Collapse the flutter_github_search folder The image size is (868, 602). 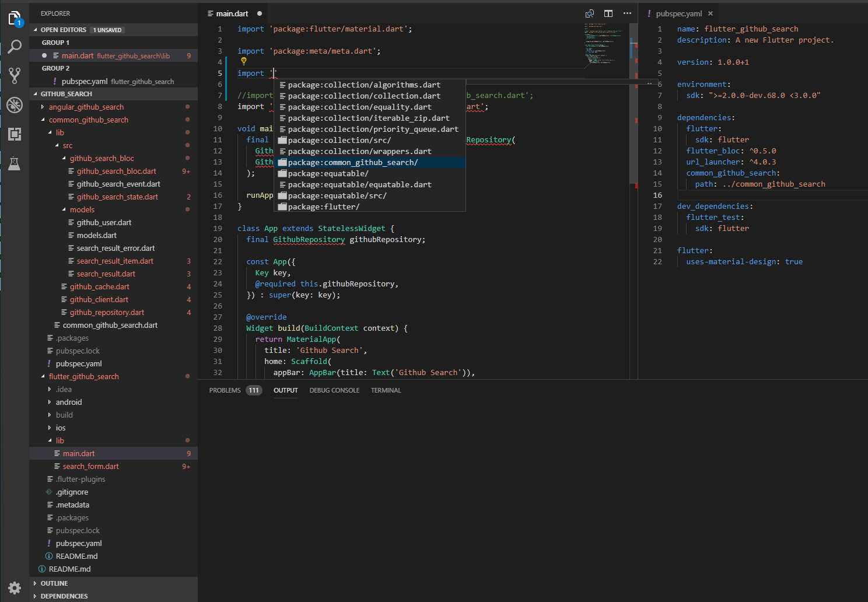43,376
